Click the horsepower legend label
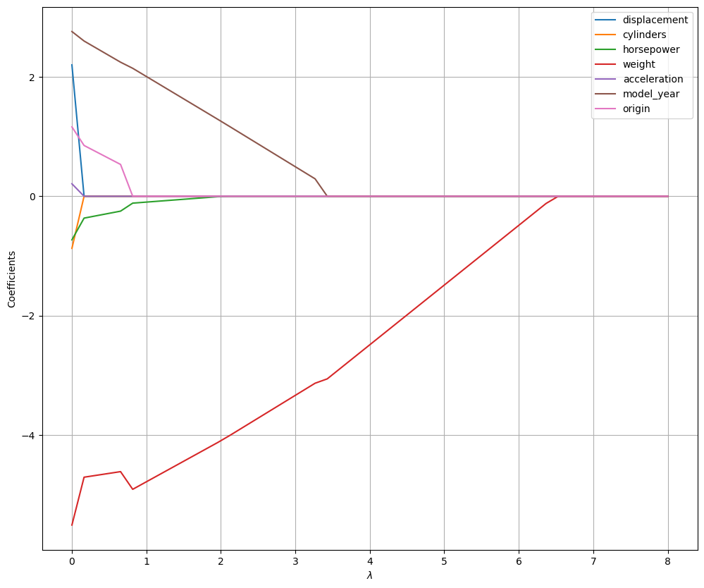The width and height of the screenshot is (704, 588). (651, 49)
